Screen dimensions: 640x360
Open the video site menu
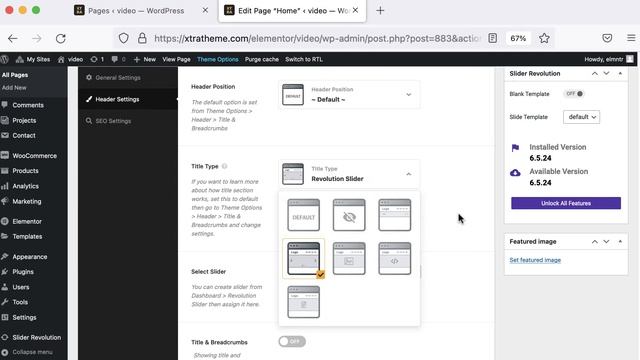click(x=70, y=59)
